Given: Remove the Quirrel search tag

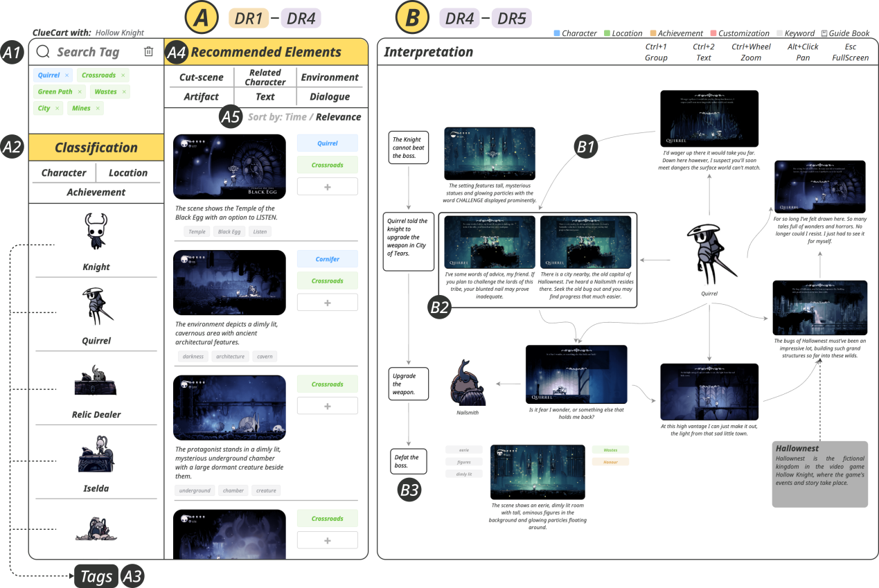Looking at the screenshot, I should [x=67, y=75].
